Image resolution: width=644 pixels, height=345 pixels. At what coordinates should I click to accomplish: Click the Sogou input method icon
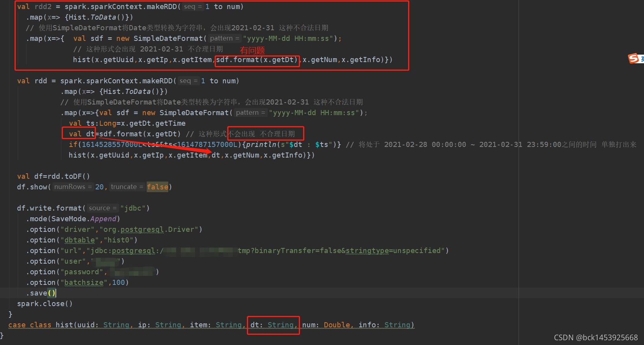(x=633, y=59)
